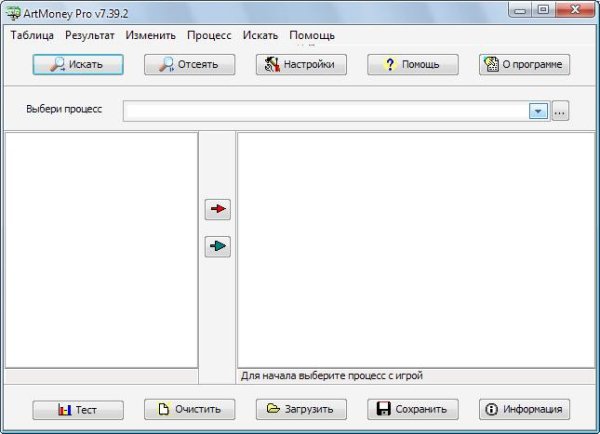Click the ellipsis button beside process dropdown
Image resolution: width=600 pixels, height=434 pixels.
coord(560,111)
